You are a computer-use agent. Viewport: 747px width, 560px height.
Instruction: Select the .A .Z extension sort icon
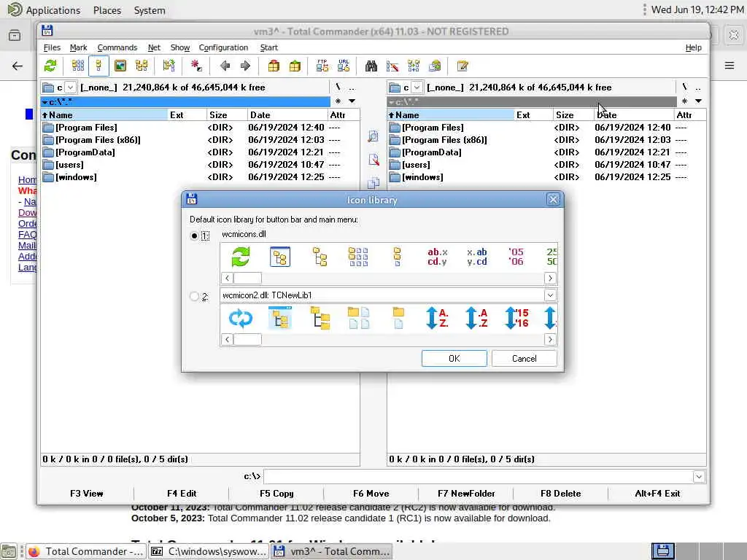tap(476, 318)
